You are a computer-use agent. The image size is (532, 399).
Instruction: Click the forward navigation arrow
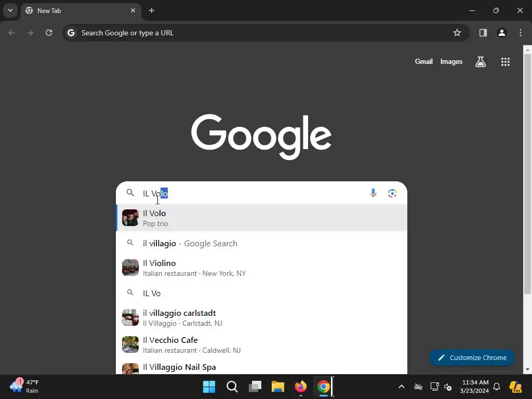(x=30, y=33)
